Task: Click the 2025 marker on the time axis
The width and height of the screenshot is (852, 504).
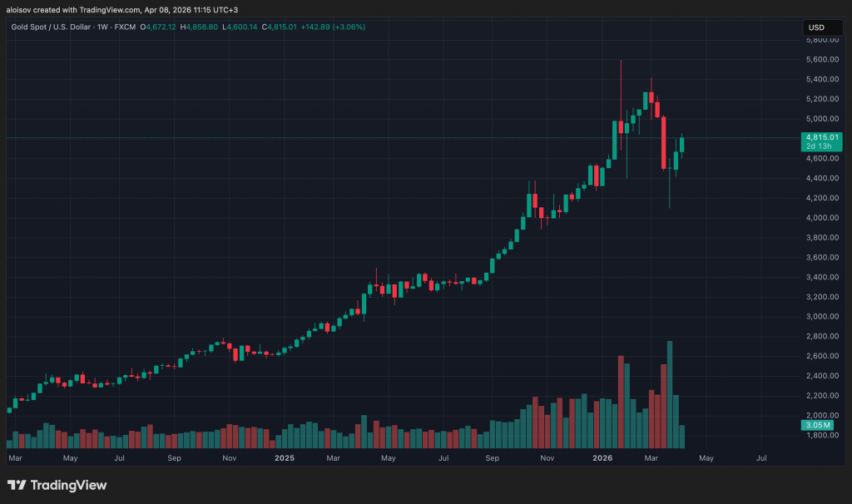Action: tap(285, 457)
